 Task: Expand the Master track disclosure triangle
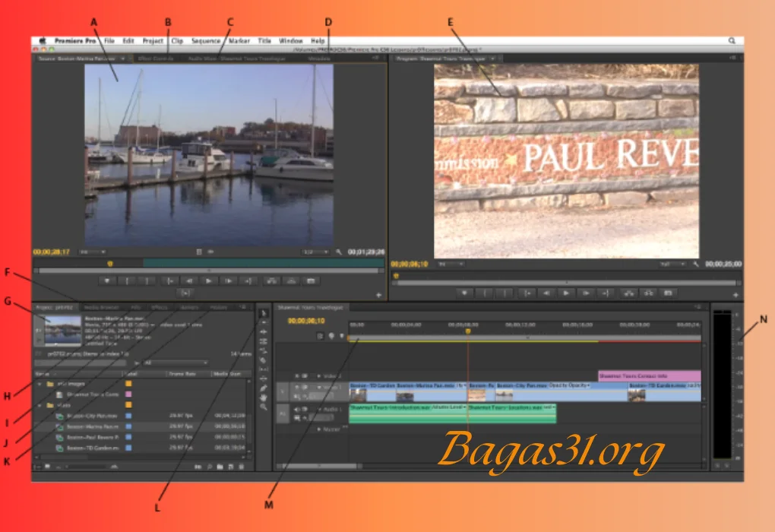coord(319,429)
